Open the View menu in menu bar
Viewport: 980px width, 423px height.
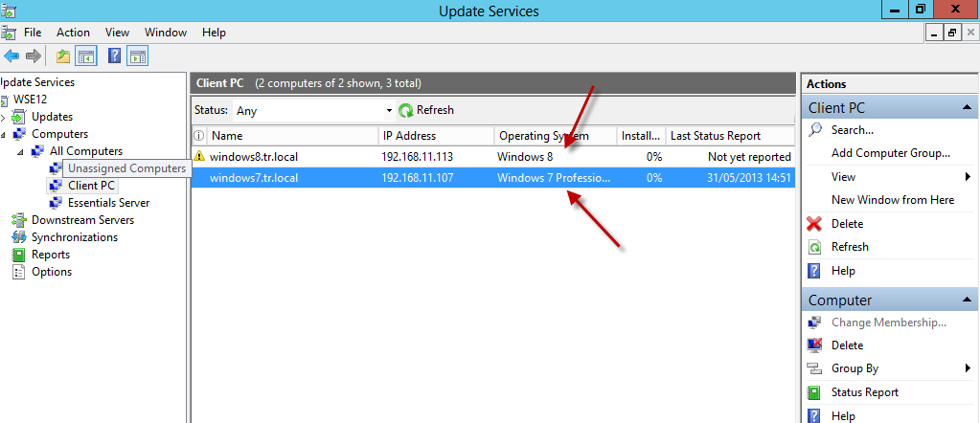coord(117,33)
